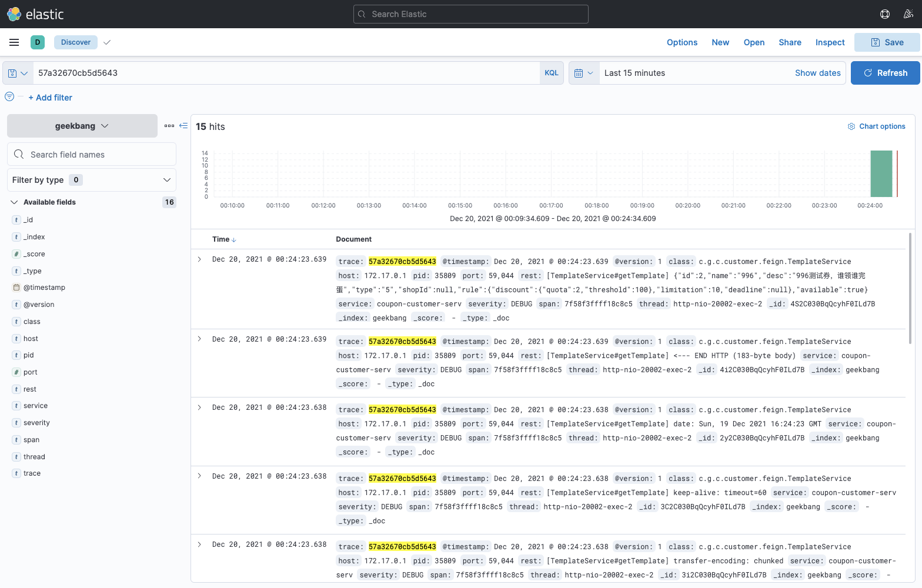922x588 pixels.
Task: Open the filter options icon
Action: pyautogui.click(x=9, y=97)
